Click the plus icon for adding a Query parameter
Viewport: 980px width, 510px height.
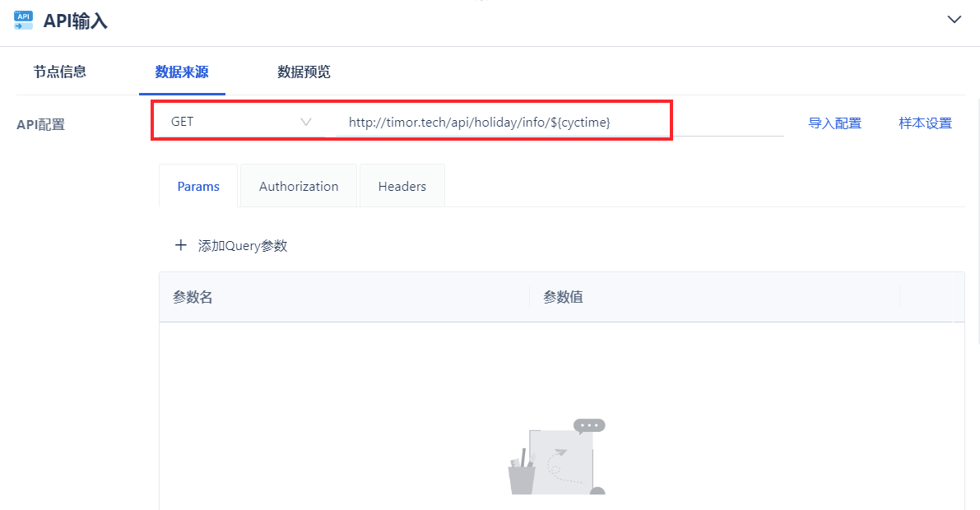(181, 245)
